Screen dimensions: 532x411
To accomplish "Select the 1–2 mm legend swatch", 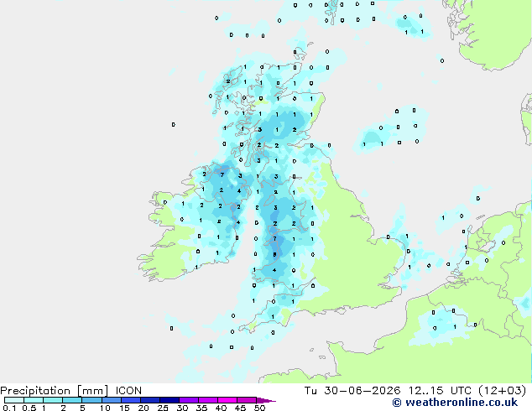I will (x=53, y=400).
